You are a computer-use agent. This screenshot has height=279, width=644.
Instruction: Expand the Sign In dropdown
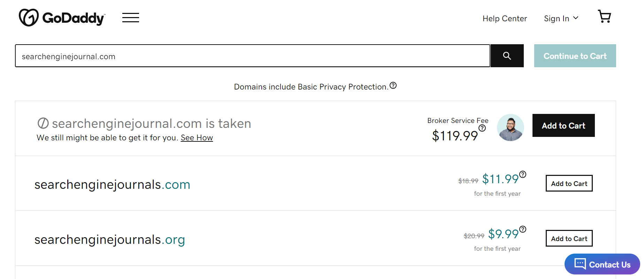pos(561,18)
